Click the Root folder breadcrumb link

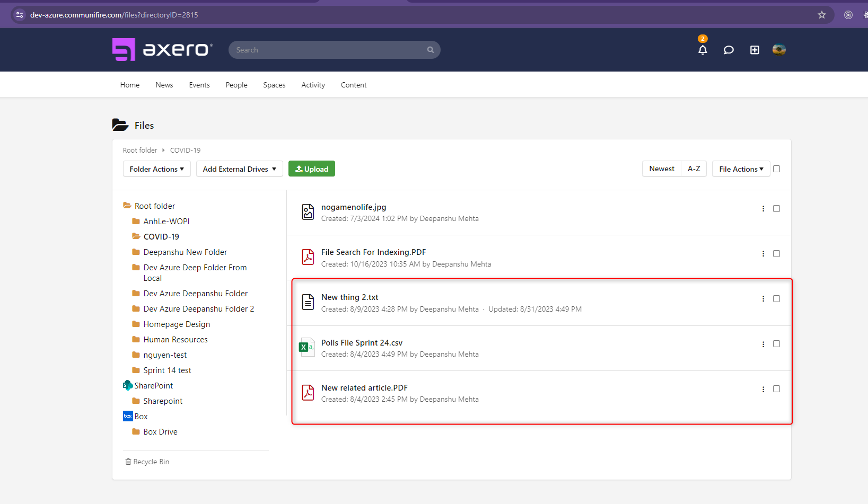click(x=140, y=150)
